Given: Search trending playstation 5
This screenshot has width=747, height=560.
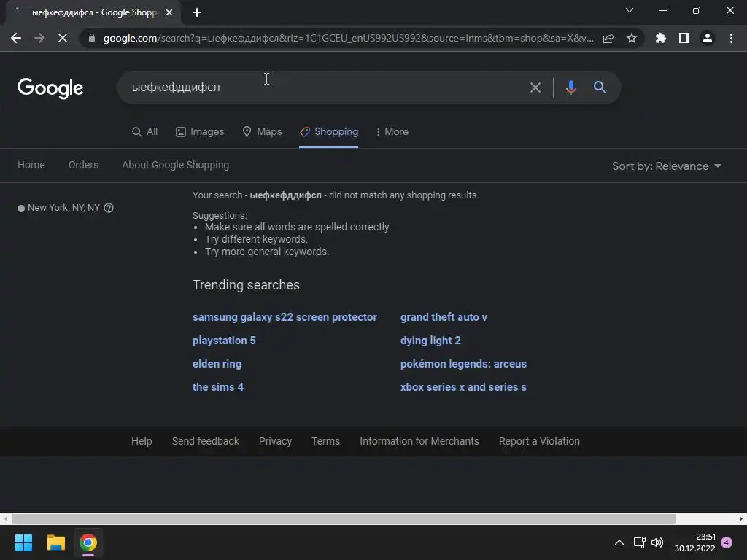Looking at the screenshot, I should [x=224, y=341].
